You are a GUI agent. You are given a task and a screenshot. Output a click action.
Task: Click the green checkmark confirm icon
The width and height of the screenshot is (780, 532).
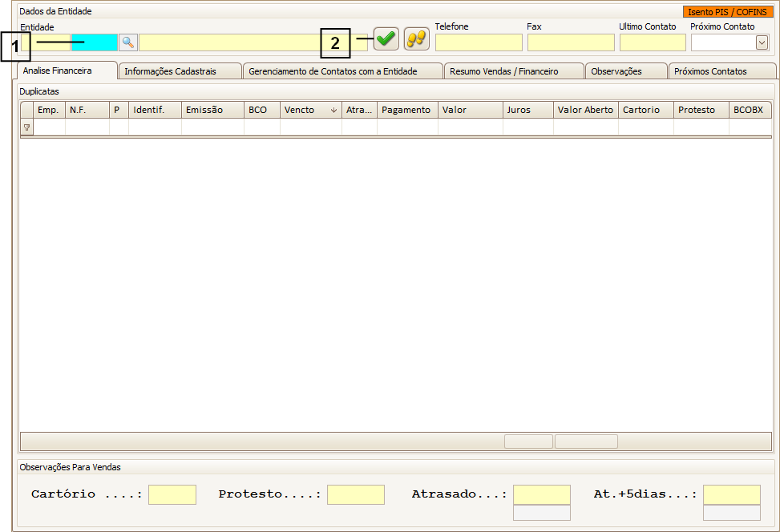coord(386,38)
